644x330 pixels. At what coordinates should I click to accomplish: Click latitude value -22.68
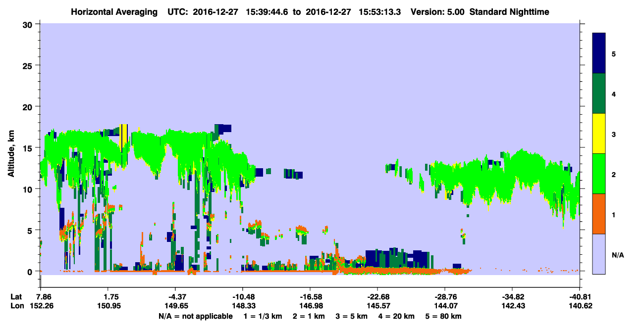(377, 297)
